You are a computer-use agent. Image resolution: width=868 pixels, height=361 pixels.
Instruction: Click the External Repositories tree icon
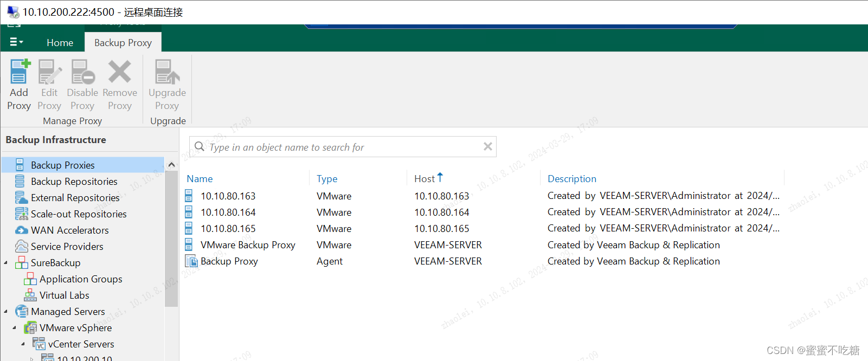point(21,197)
